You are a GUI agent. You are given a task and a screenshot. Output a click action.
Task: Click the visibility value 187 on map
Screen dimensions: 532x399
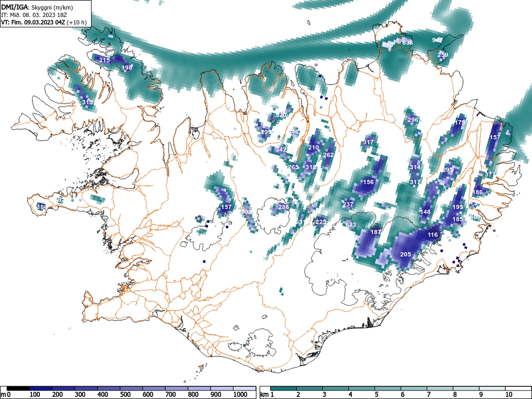point(376,232)
